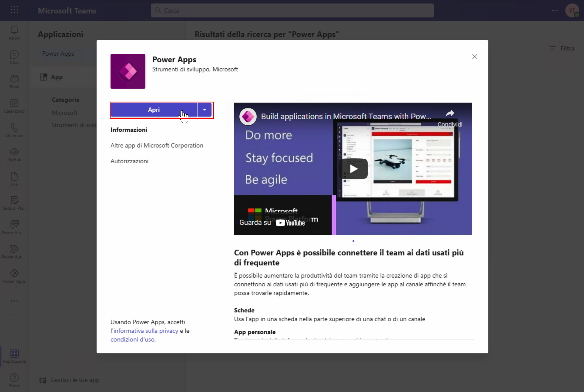Open Azioni notifications in sidebar

tap(14, 33)
